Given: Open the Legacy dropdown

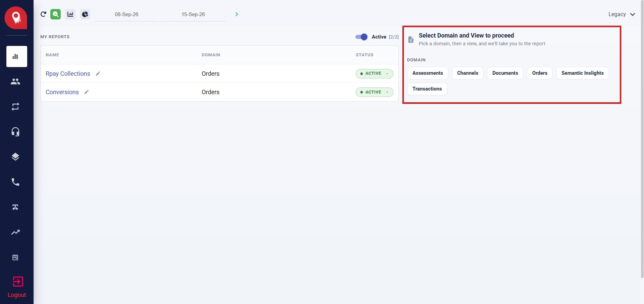Looking at the screenshot, I should coord(622,14).
